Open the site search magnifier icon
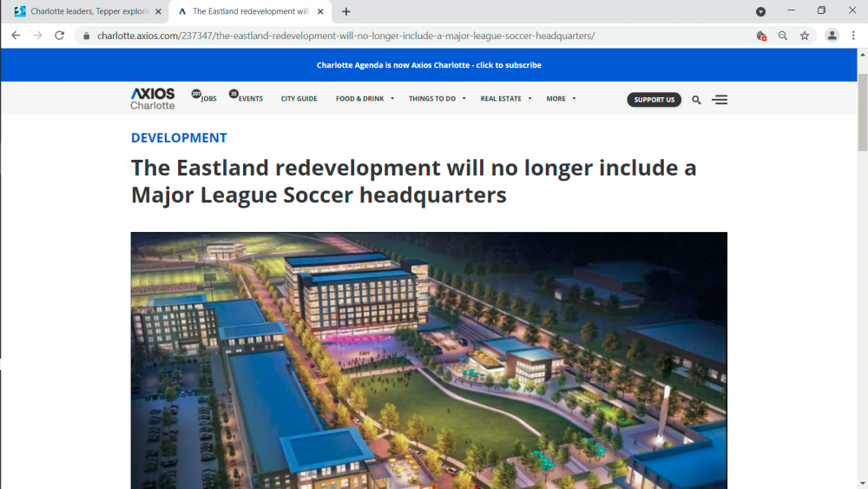 pos(696,100)
